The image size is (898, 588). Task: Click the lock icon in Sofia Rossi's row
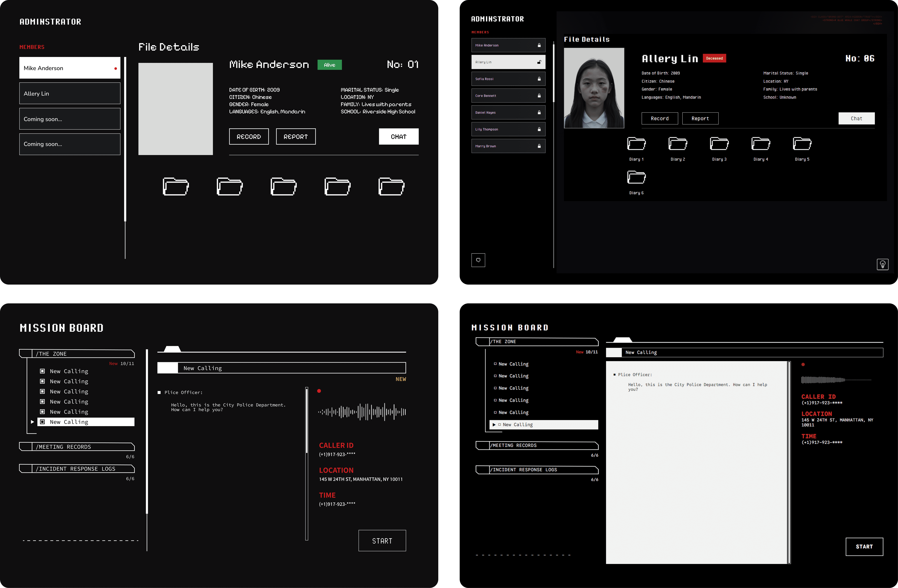[539, 79]
